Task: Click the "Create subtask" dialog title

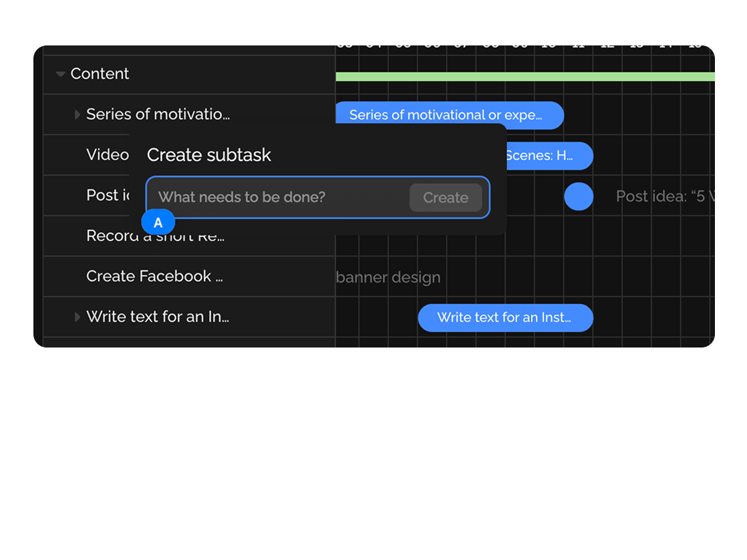Action: [x=208, y=154]
